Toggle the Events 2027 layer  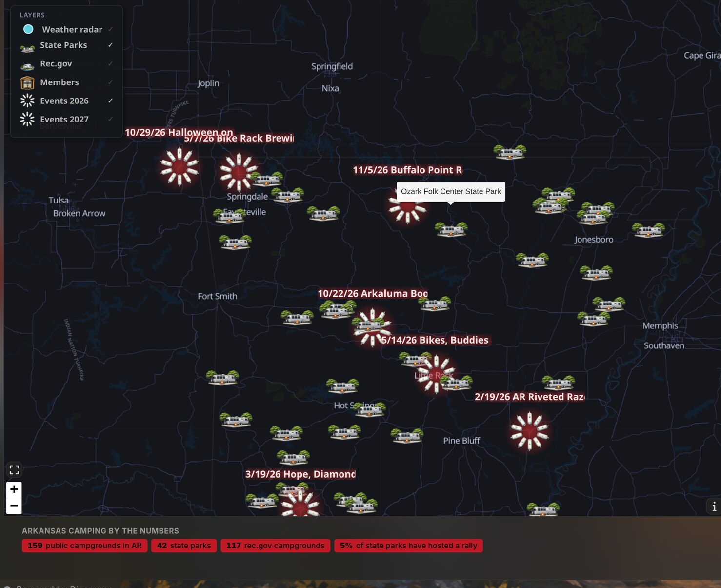[66, 120]
